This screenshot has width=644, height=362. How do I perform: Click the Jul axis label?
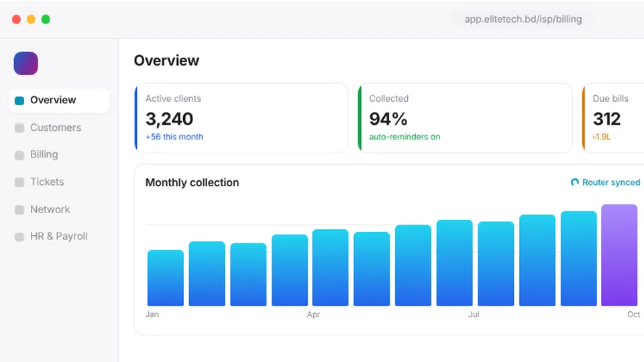[474, 314]
